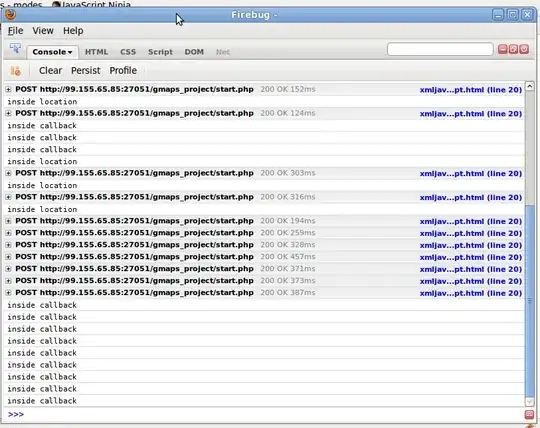The width and height of the screenshot is (540, 428).
Task: Open source link for the 194ms request
Action: 471,221
